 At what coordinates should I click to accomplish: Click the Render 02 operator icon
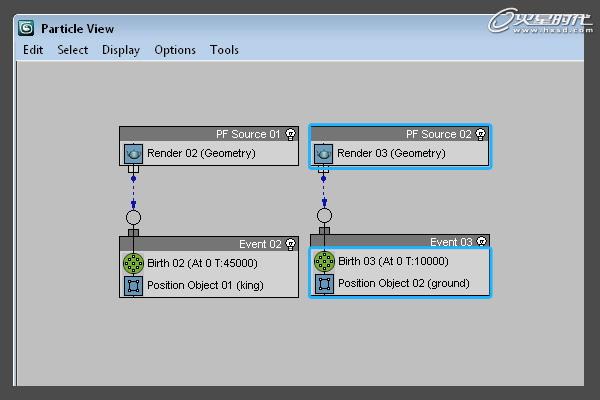(133, 154)
